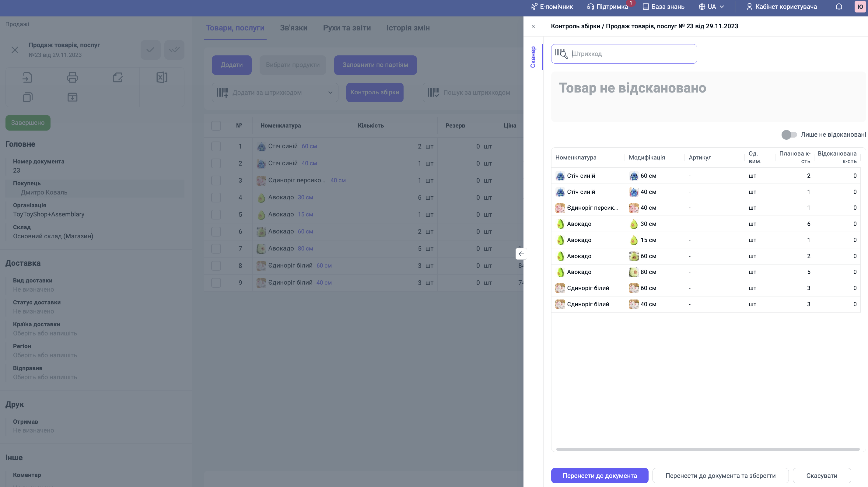Click the Excel export icon
868x487 pixels.
click(x=162, y=78)
